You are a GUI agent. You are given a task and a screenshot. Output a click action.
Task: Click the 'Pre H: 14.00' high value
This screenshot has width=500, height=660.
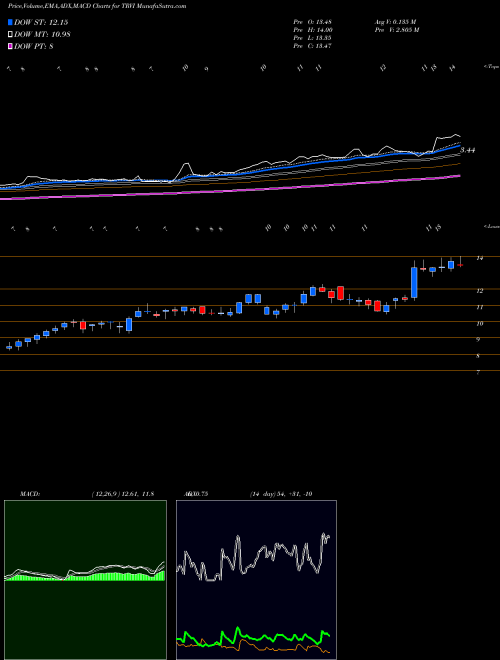[313, 30]
